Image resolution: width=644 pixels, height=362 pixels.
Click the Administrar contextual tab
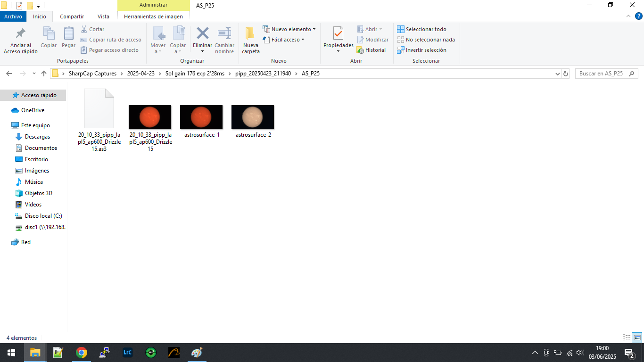point(153,5)
